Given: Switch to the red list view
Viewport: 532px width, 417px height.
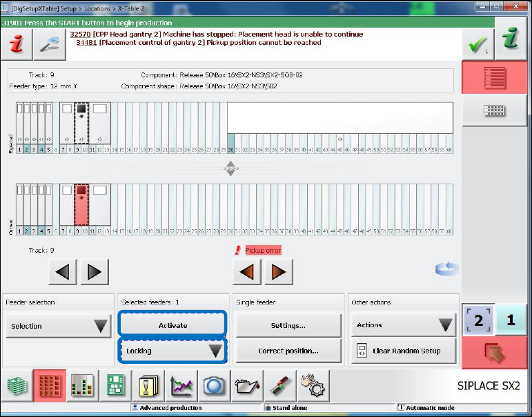Looking at the screenshot, I should [x=496, y=77].
